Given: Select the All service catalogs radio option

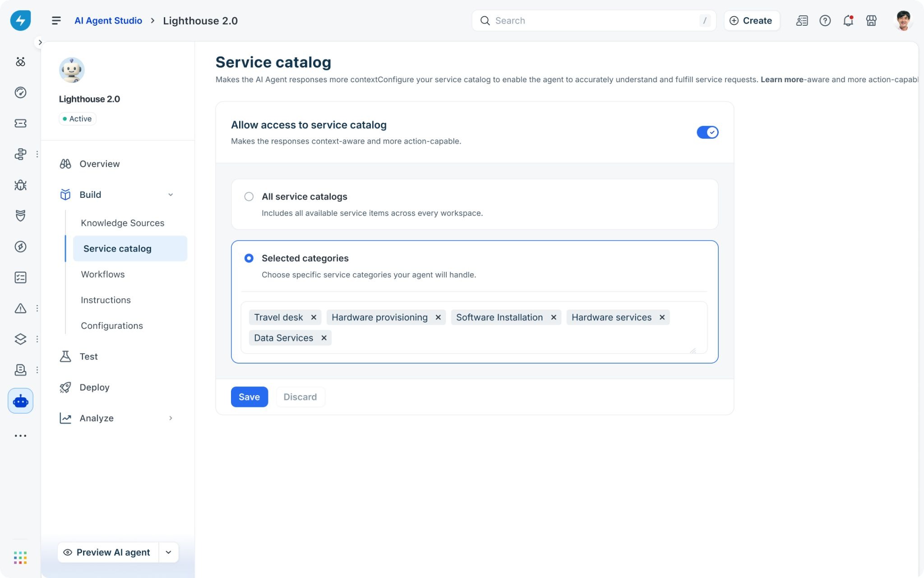Looking at the screenshot, I should (249, 196).
